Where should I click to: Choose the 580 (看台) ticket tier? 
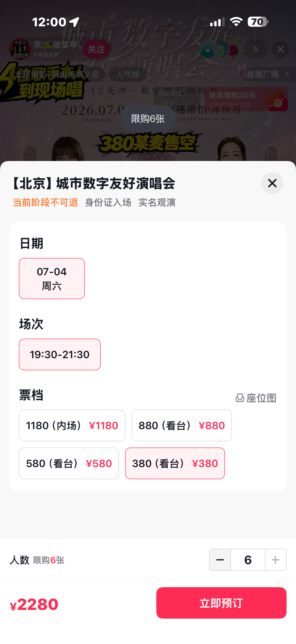click(x=69, y=463)
